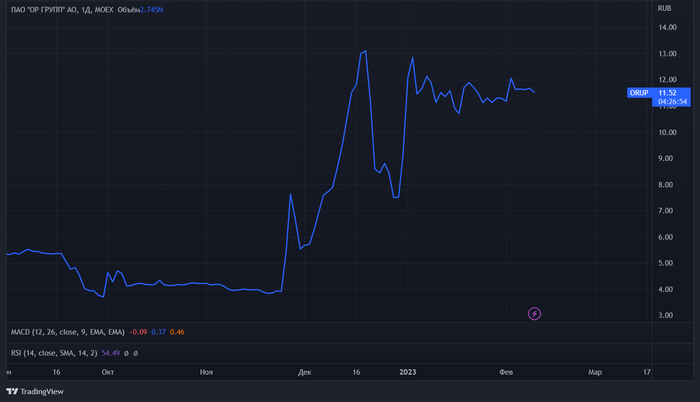The image size is (700, 402).
Task: Click the Окт label on time axis
Action: coord(107,372)
